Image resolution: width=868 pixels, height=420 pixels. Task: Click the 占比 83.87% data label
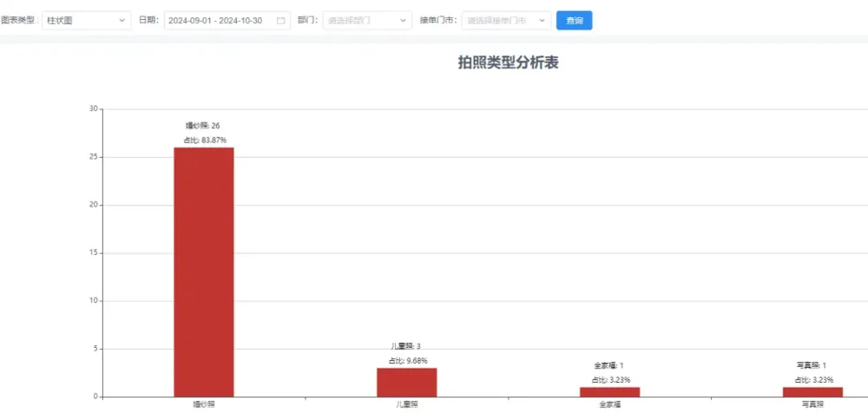(x=204, y=140)
